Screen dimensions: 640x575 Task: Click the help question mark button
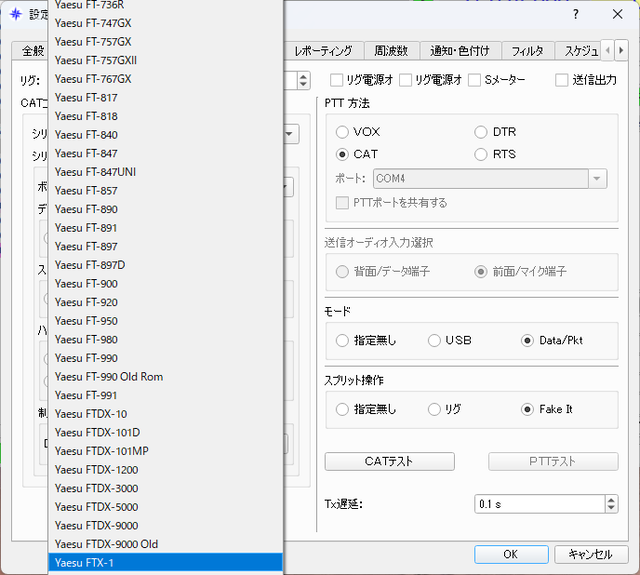(x=576, y=14)
